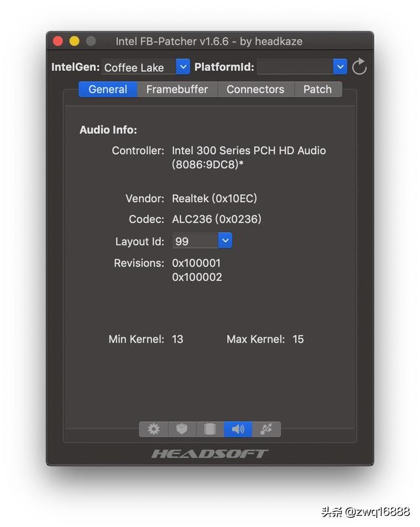Minimize window with the yellow button
420x527 pixels.
[74, 41]
